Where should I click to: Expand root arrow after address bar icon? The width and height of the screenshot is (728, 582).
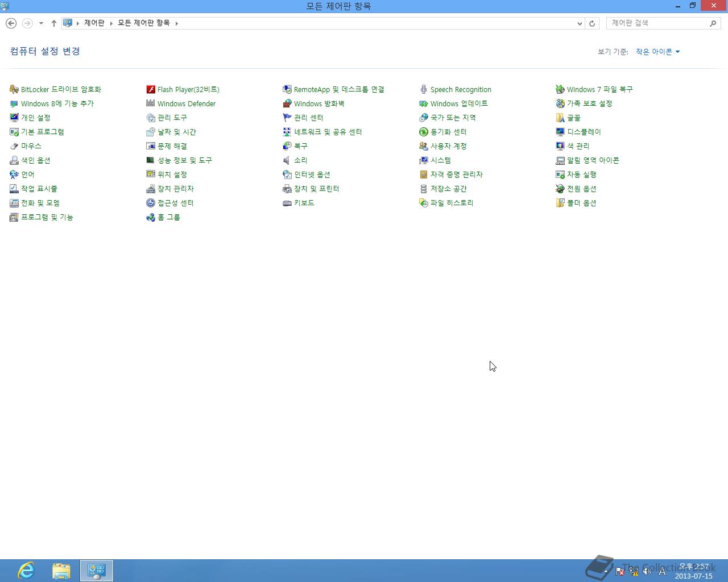pos(78,23)
